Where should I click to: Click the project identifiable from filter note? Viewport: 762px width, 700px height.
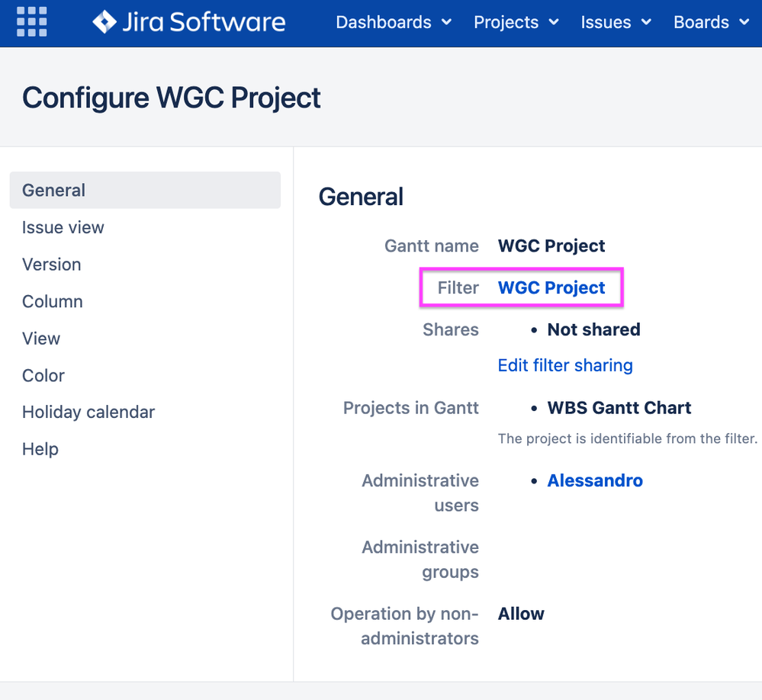click(x=628, y=438)
